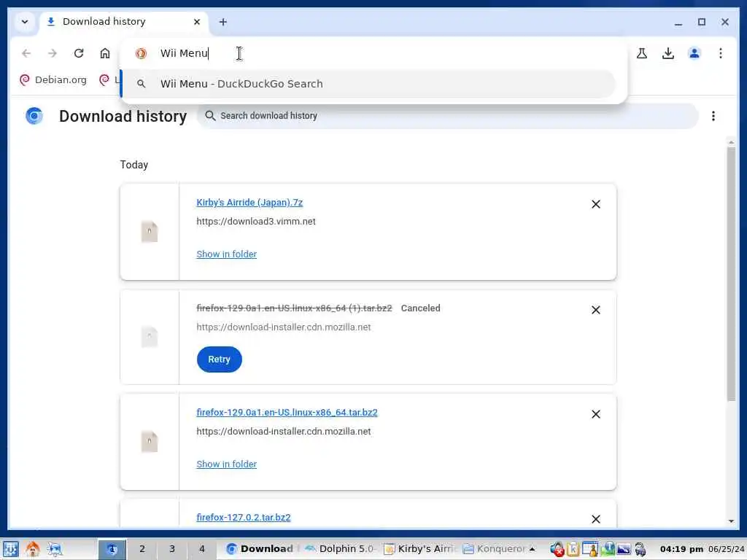
Task: Open the experiments flask icon
Action: click(642, 53)
